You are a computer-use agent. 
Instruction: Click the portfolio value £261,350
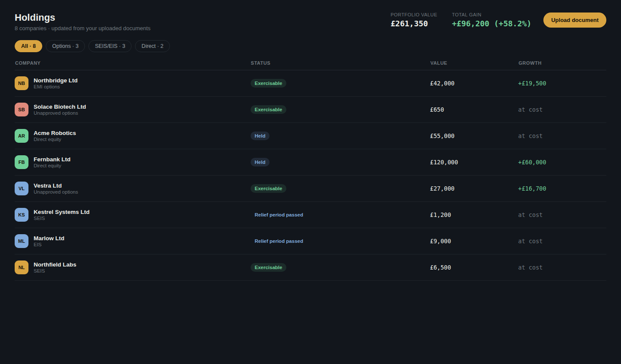click(409, 24)
